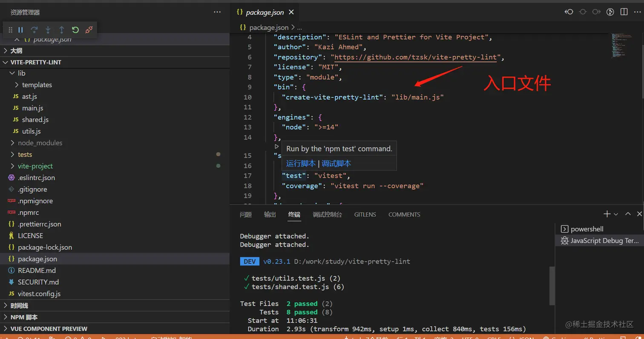The height and width of the screenshot is (339, 644).
Task: Click 运行脚本 run script link
Action: [x=301, y=164]
